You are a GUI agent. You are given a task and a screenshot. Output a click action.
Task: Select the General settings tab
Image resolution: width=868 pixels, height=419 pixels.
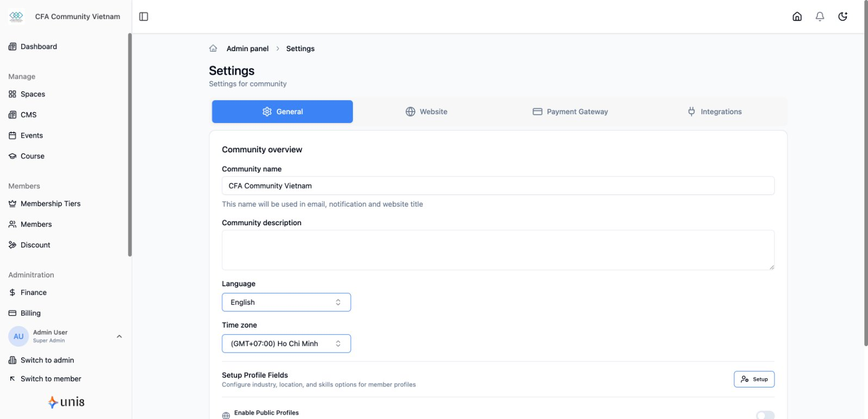[x=282, y=112]
